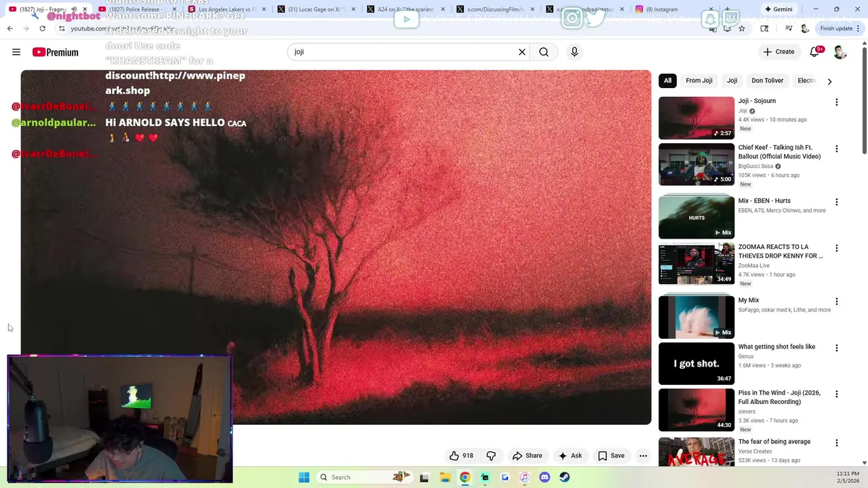
Task: Switch to x.com/DiscussingFilm tab
Action: (x=494, y=9)
